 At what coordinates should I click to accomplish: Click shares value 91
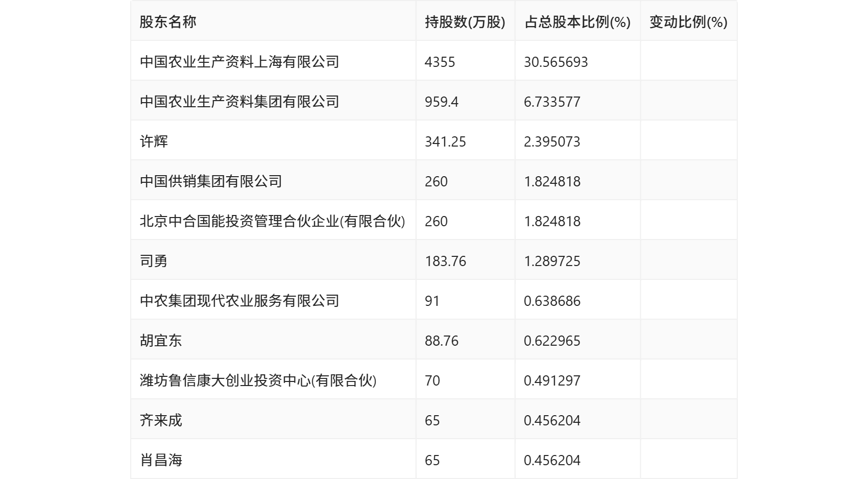[x=432, y=301]
